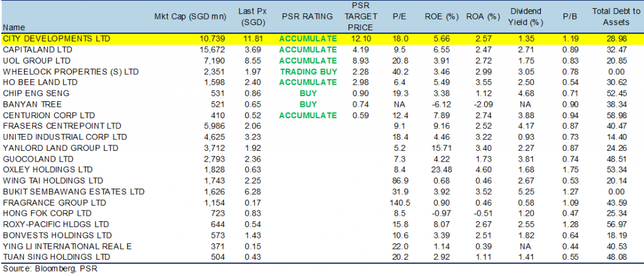Screen dimensions: 644x276
Task: Select the Total Debt to Assets header
Action: click(616, 17)
